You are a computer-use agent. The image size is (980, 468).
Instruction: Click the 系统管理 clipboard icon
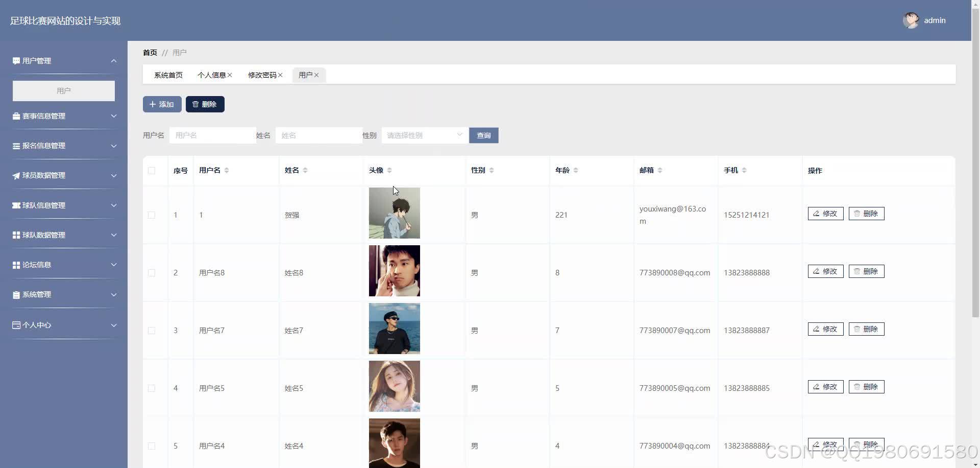16,295
